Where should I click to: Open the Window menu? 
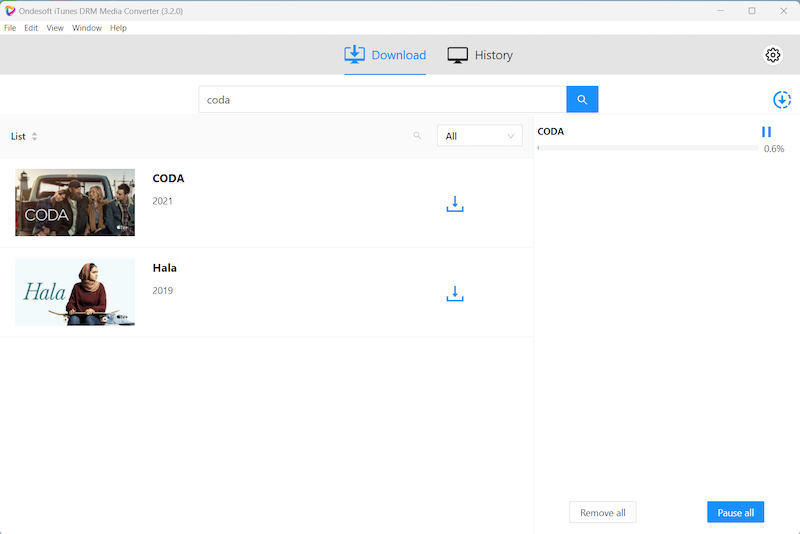point(87,28)
